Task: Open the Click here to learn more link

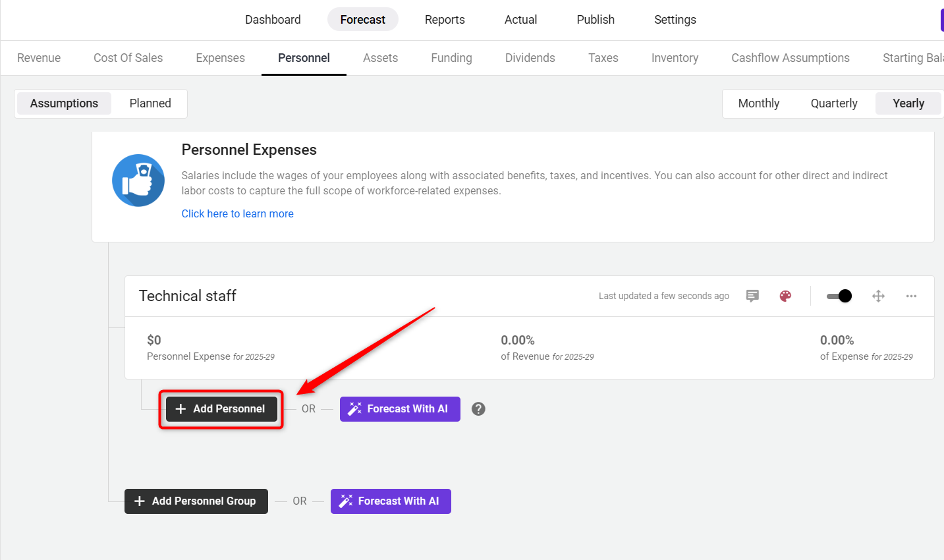Action: click(x=238, y=213)
